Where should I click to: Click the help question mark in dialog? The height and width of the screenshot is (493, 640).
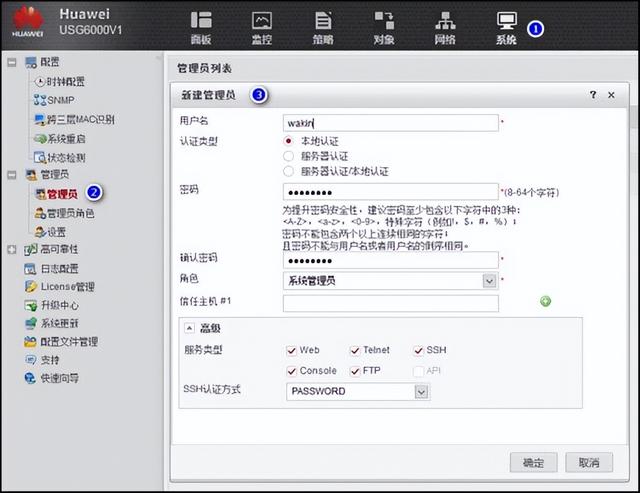pos(593,95)
